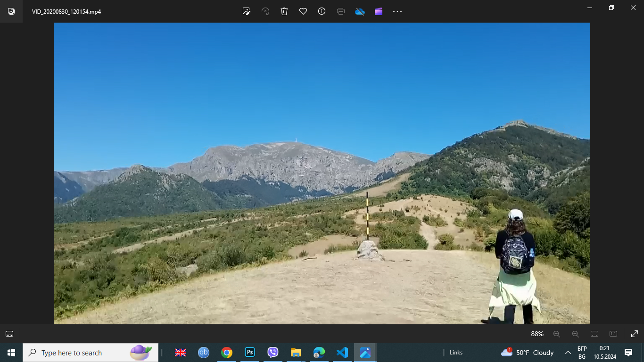
Task: Click the zoom to fit icon
Action: point(594,334)
